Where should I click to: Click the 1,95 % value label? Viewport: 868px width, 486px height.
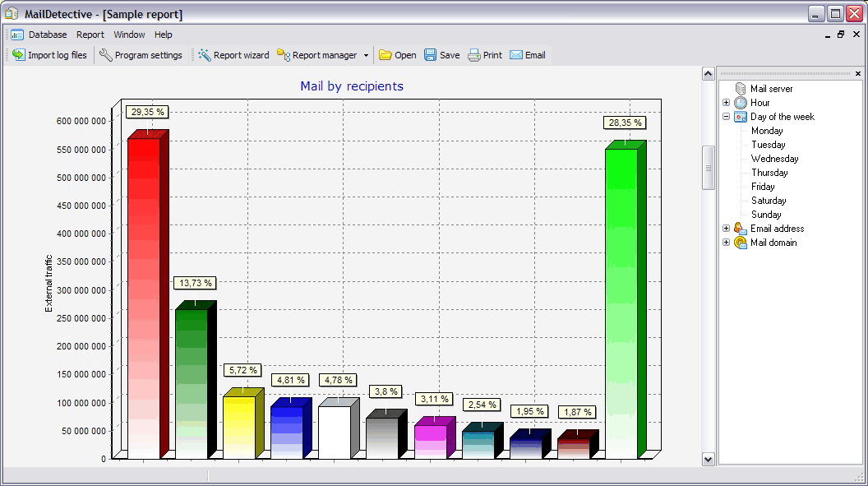coord(529,411)
